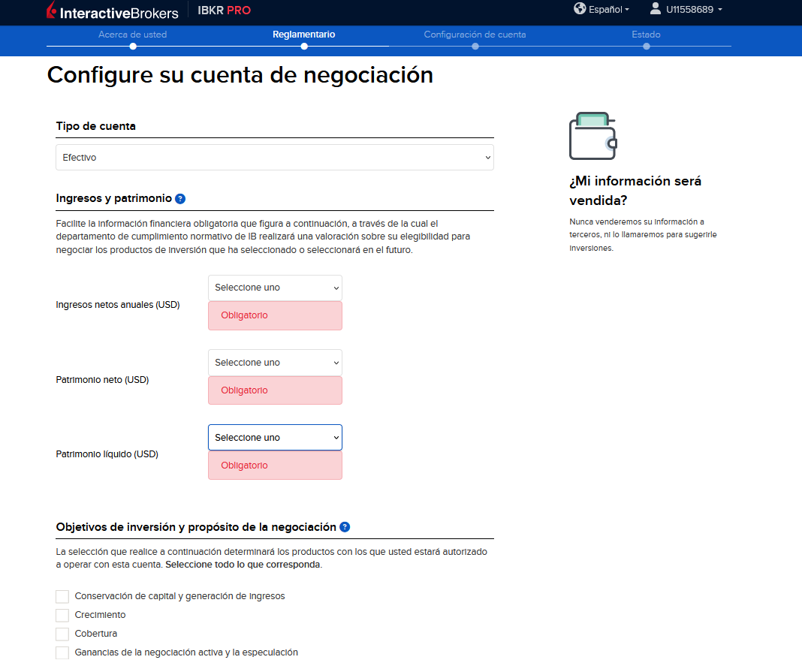Check the Crecimiento objective
Image resolution: width=802 pixels, height=672 pixels.
[62, 615]
